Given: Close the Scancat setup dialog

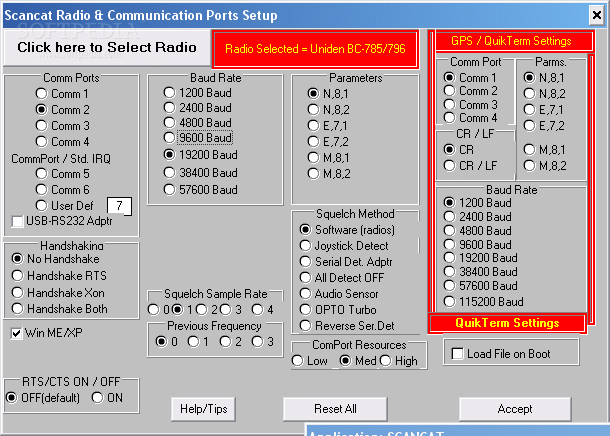Looking at the screenshot, I should click(596, 15).
